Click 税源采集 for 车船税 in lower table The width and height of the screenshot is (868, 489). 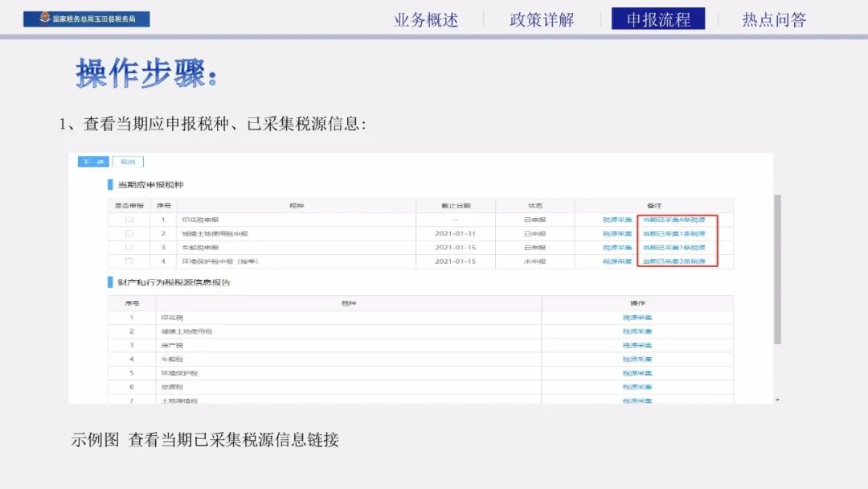637,360
